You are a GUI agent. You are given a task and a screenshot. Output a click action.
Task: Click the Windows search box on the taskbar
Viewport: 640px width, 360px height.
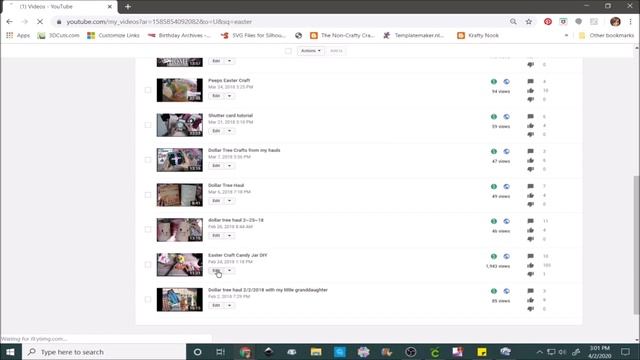(104, 352)
